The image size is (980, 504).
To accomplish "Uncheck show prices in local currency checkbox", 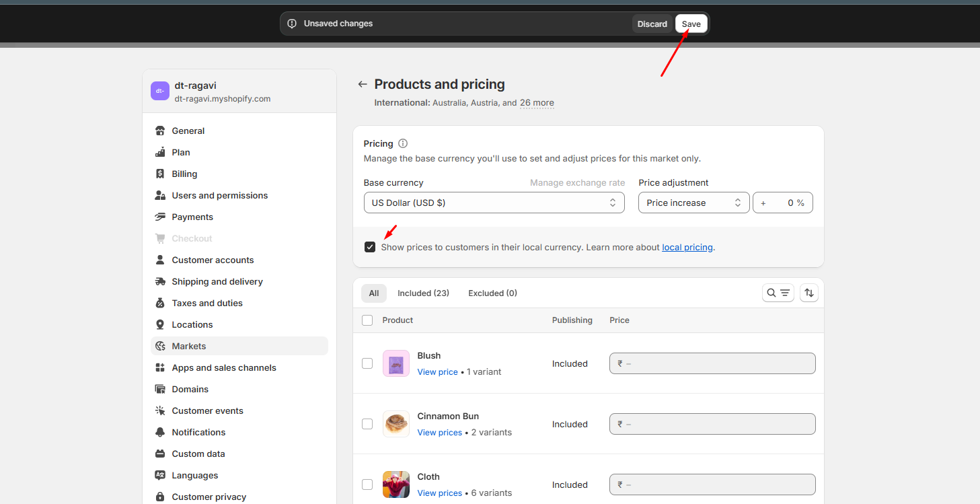I will click(370, 247).
